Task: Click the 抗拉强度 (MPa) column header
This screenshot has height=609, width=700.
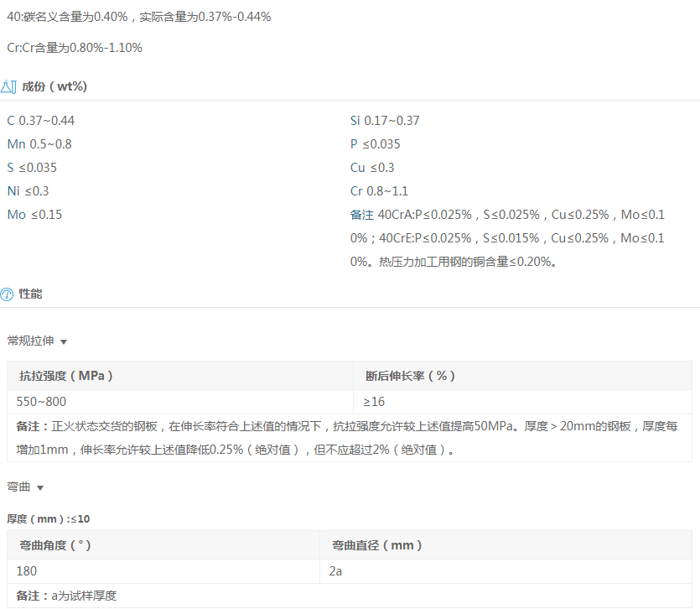Action: coord(66,376)
